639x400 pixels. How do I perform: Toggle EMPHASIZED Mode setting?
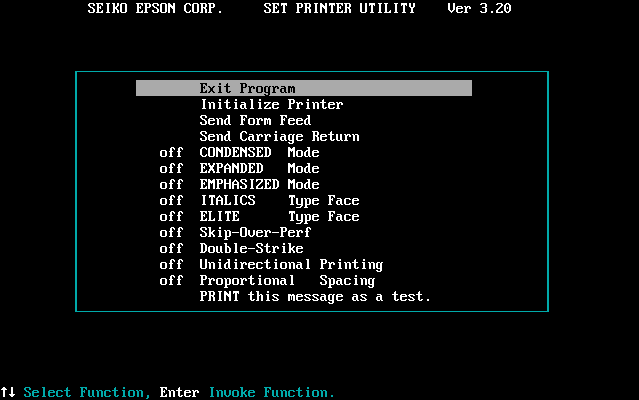coord(259,184)
